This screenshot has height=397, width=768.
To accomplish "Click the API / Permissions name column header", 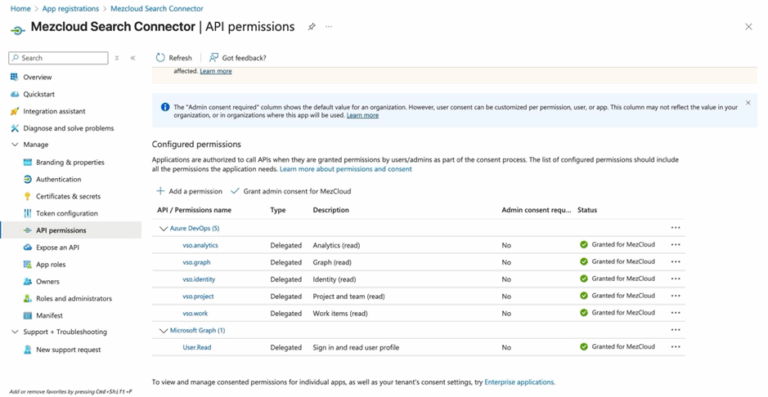I will click(194, 210).
